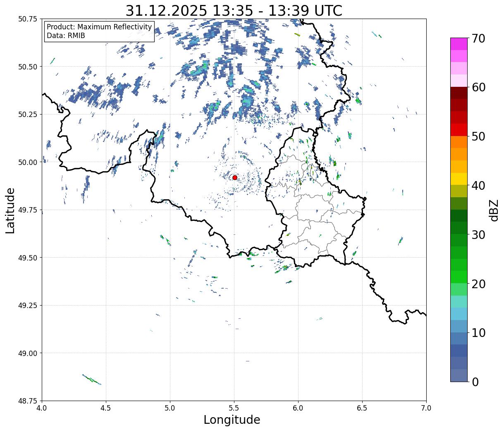Click colorbar tick label 60
Viewport: 504px width, 430px height.
(x=478, y=87)
